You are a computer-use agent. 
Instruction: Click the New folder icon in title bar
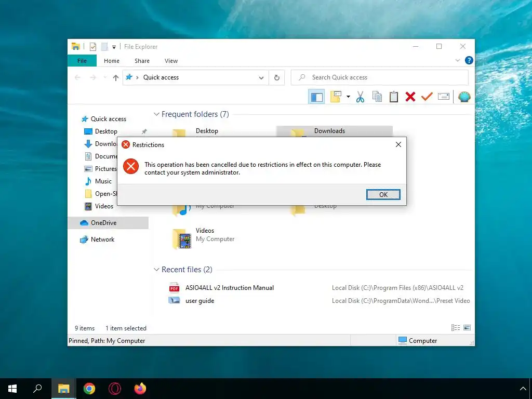(104, 47)
